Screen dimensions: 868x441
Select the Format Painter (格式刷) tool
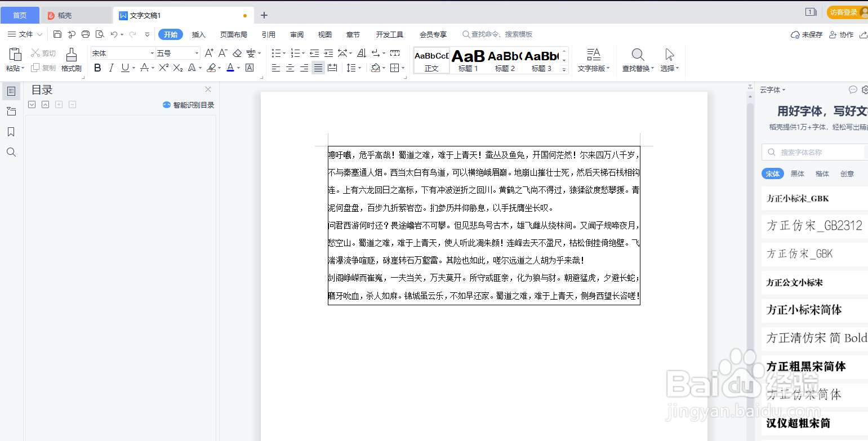70,60
